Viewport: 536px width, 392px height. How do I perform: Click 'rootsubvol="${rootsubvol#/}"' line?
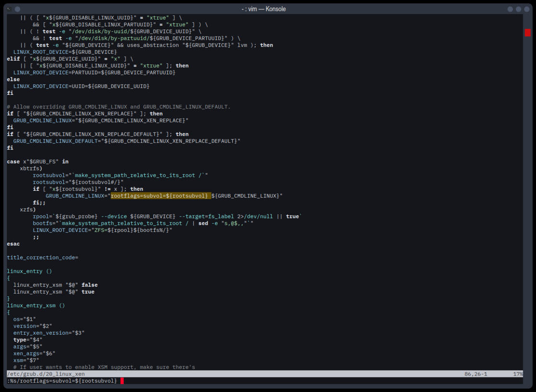(78, 182)
